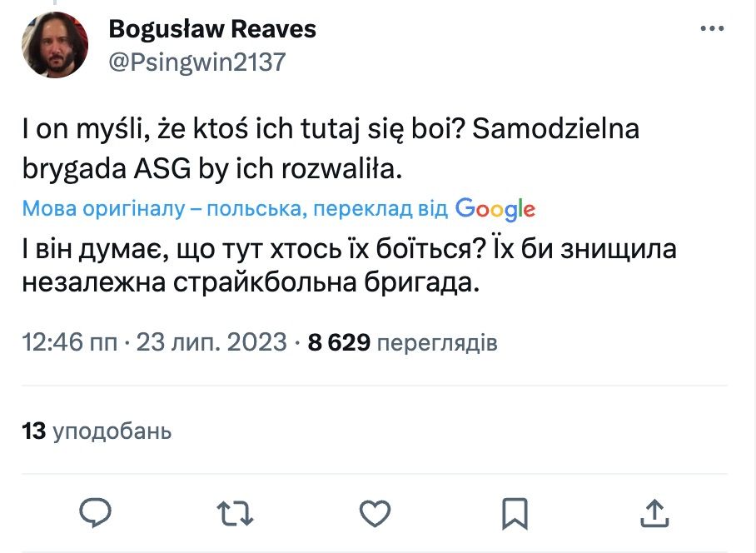Click the display name Bogusław Reaves
Screen dimensions: 756x553
pyautogui.click(x=212, y=30)
